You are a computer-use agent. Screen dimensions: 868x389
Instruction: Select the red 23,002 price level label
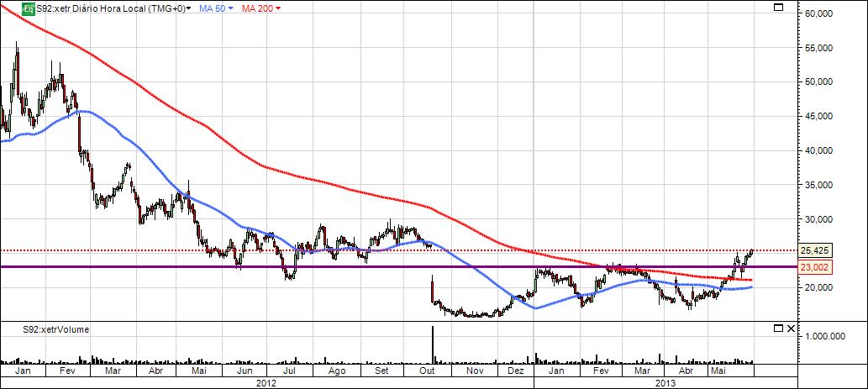[x=814, y=267]
